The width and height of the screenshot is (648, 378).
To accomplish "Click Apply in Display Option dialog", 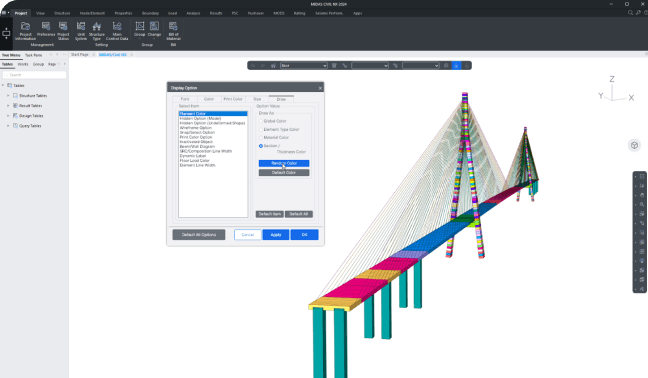I will (276, 235).
